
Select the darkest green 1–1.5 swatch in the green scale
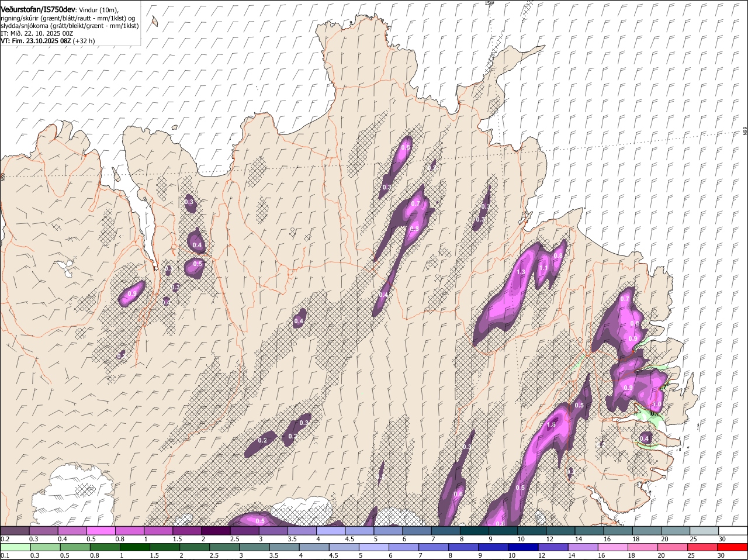pyautogui.click(x=134, y=548)
